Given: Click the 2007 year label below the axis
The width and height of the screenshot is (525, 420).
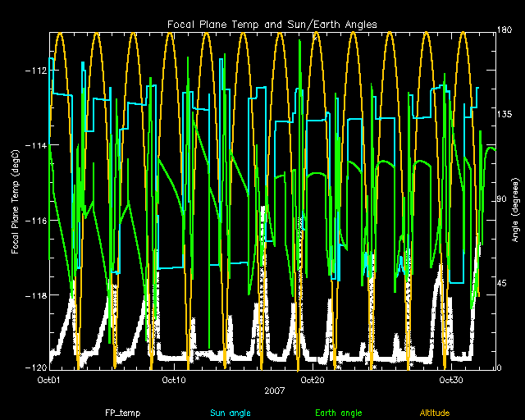Looking at the screenshot, I should (x=274, y=392).
